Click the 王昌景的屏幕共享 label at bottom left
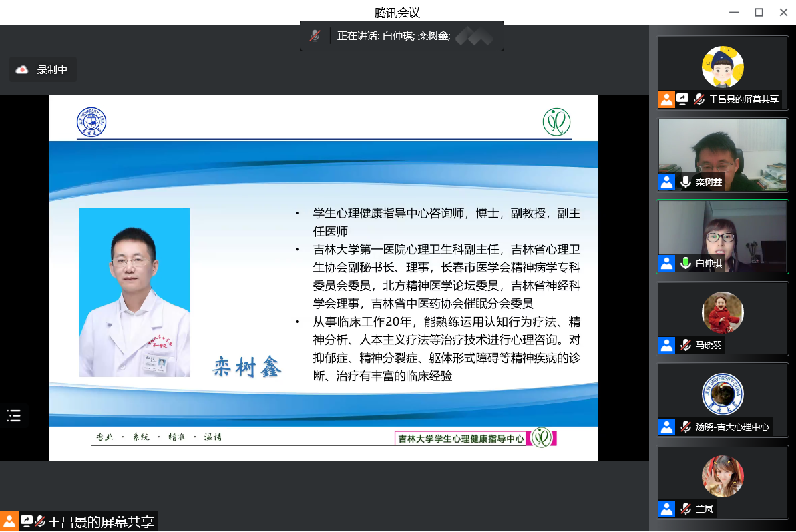The image size is (796, 532). (x=101, y=522)
